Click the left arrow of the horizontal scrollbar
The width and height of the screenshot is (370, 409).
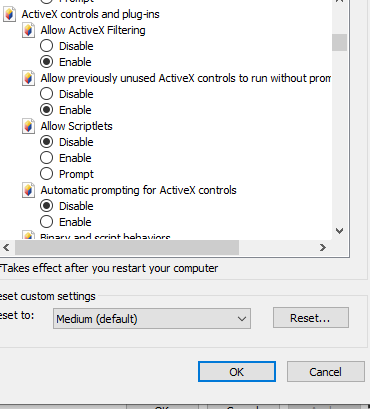click(x=6, y=247)
